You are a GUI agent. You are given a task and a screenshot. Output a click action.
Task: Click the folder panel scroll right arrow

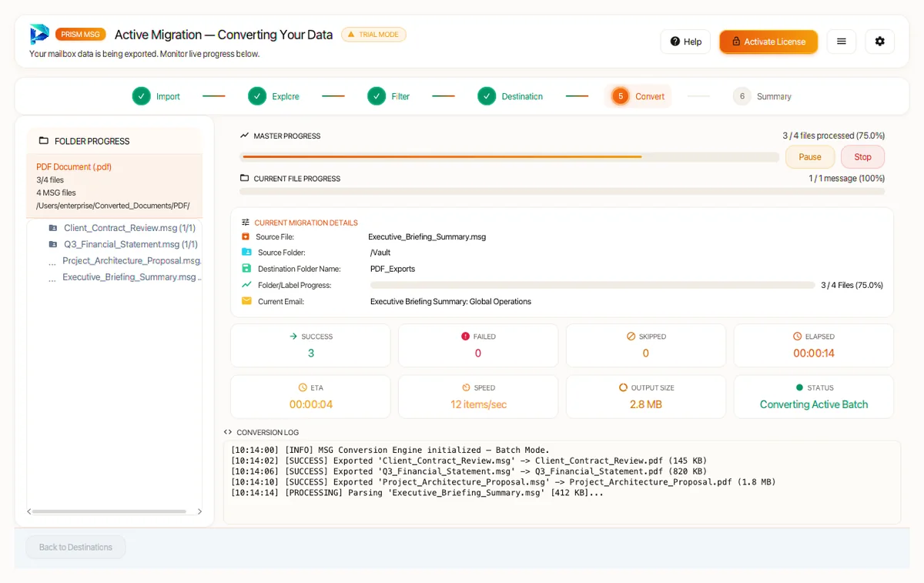(199, 511)
